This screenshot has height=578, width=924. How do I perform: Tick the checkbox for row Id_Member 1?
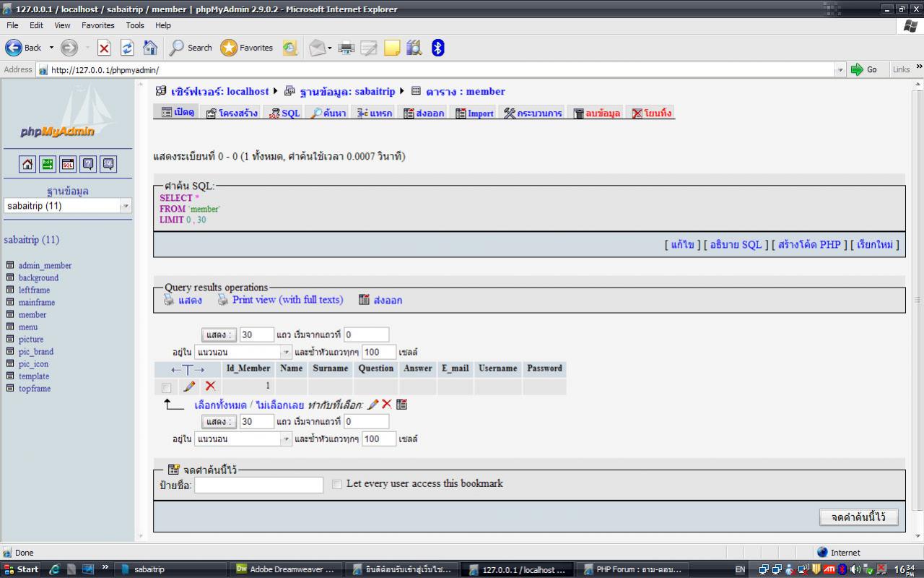[167, 387]
